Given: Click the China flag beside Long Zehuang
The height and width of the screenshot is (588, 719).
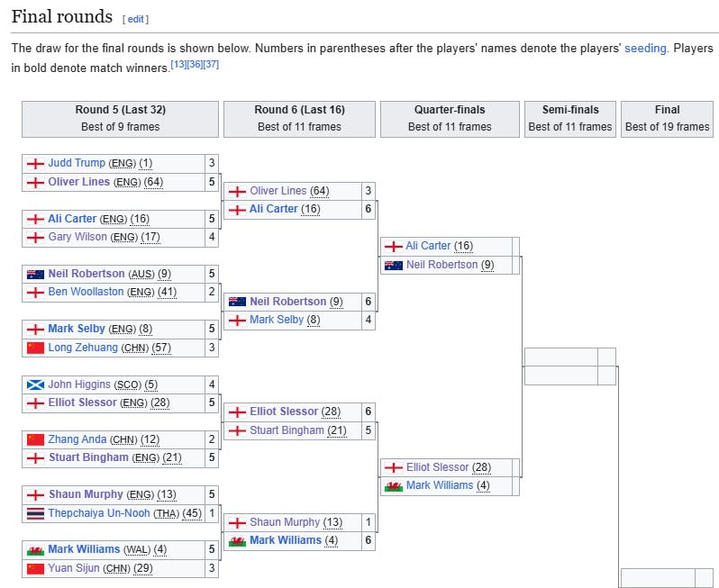Looking at the screenshot, I should tap(35, 348).
